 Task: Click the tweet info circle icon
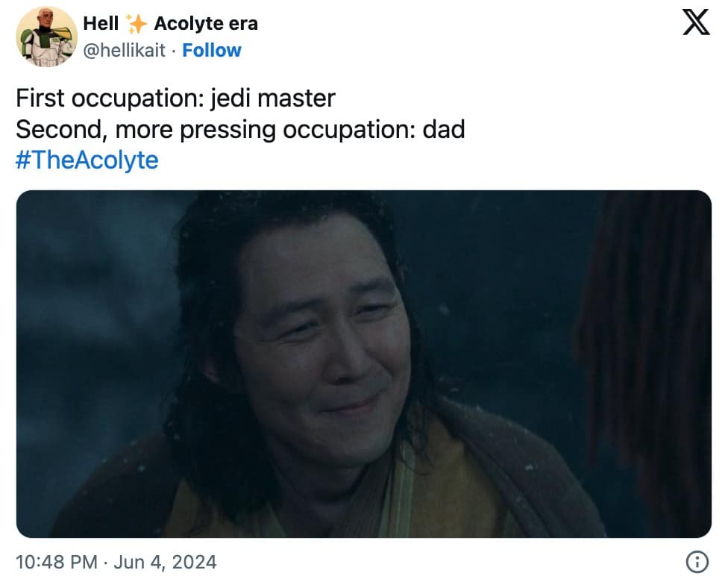[x=697, y=561]
